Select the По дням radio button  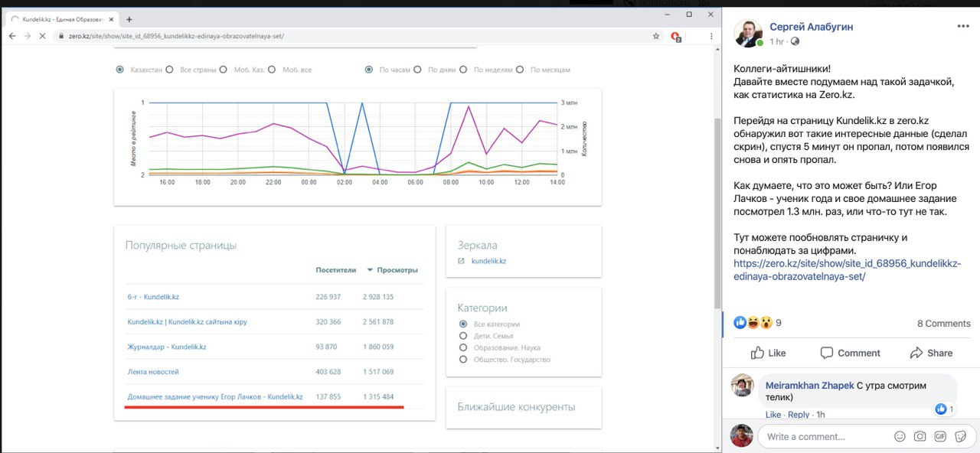417,70
